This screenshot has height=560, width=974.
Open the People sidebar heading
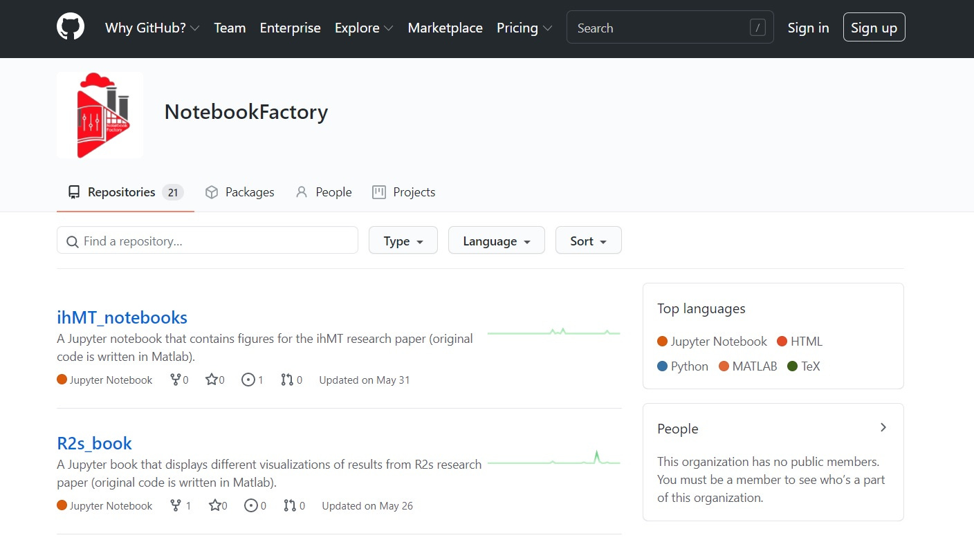point(678,429)
